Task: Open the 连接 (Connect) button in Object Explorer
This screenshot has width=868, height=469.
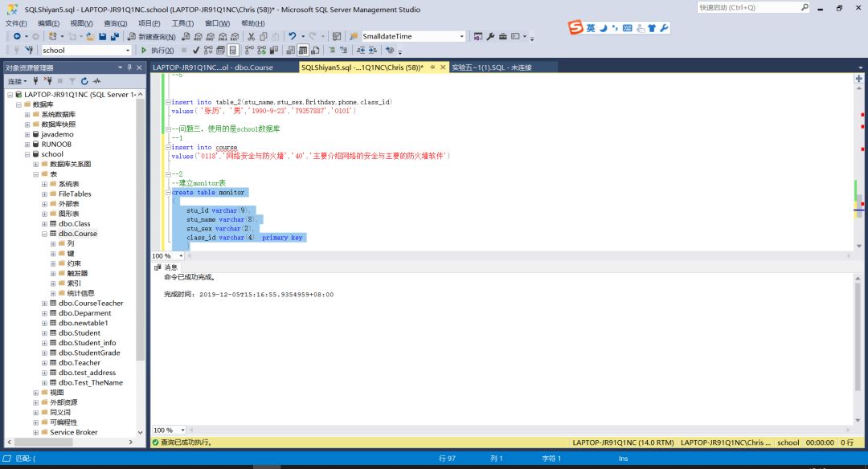Action: (17, 81)
